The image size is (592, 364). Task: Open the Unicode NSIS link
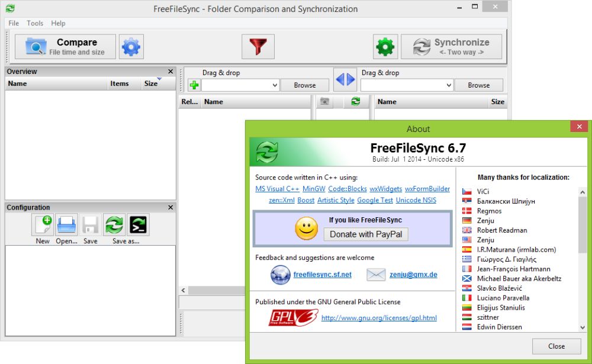pyautogui.click(x=416, y=200)
